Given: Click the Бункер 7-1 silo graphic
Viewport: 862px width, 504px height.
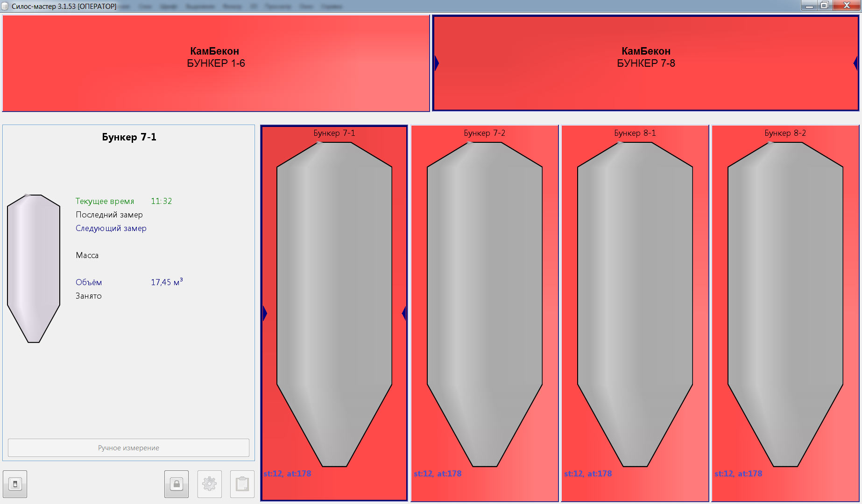Looking at the screenshot, I should [334, 303].
